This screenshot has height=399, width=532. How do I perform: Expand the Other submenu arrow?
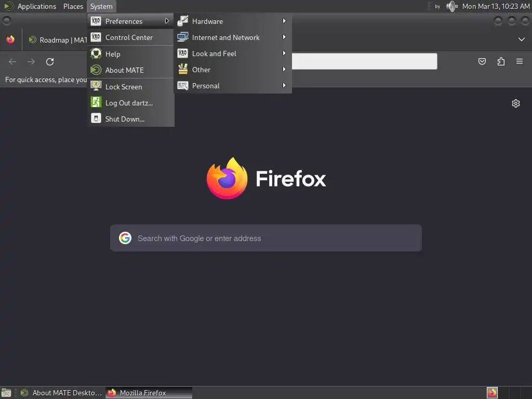click(284, 69)
